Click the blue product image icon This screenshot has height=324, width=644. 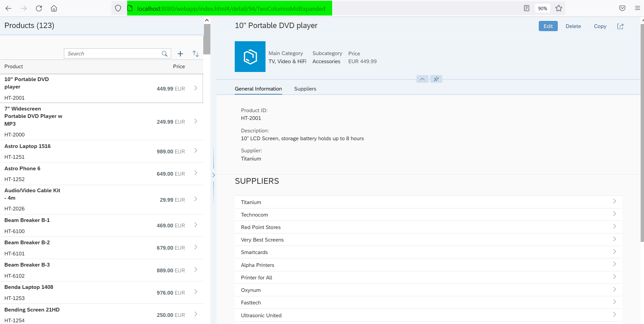[x=250, y=56]
